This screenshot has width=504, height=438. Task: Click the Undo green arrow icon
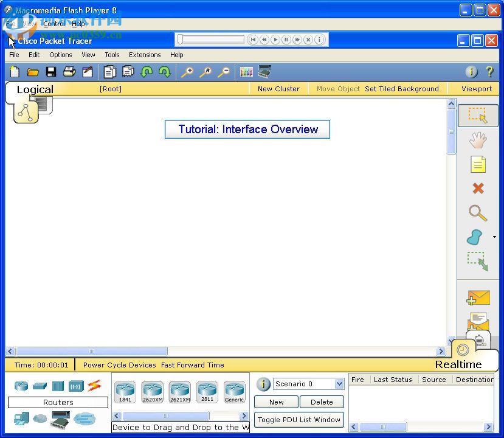point(147,71)
